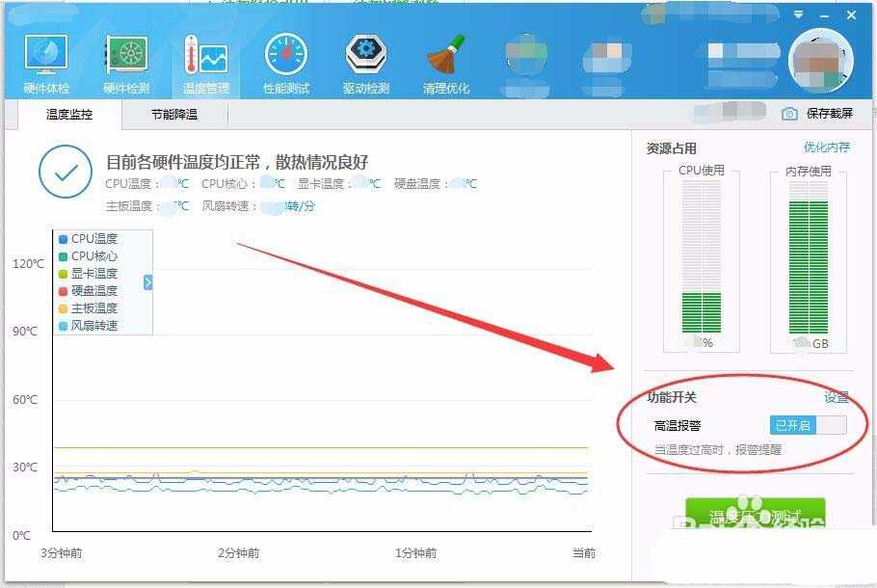Image resolution: width=877 pixels, height=588 pixels.
Task: Click the 优化内存 link
Action: click(830, 146)
